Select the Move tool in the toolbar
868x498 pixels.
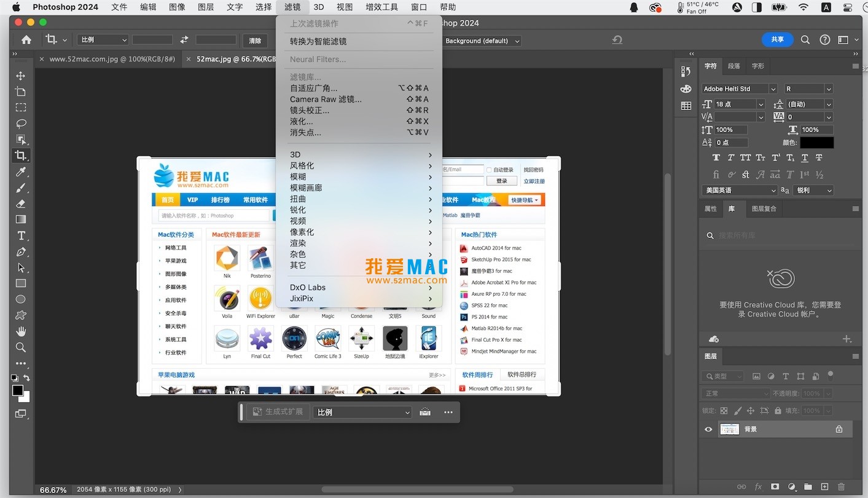(20, 76)
